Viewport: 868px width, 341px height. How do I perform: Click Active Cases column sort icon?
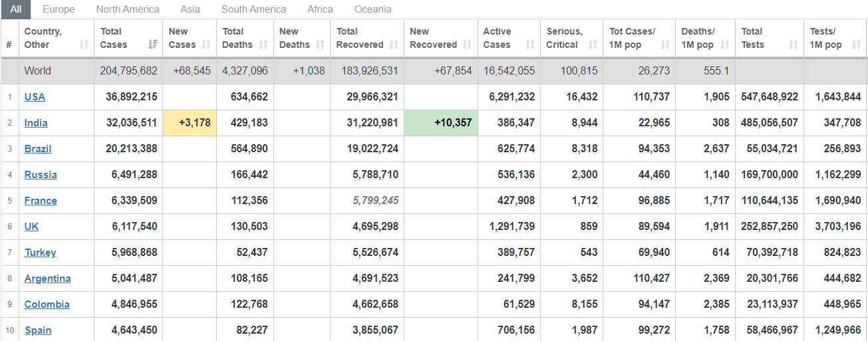pyautogui.click(x=530, y=45)
